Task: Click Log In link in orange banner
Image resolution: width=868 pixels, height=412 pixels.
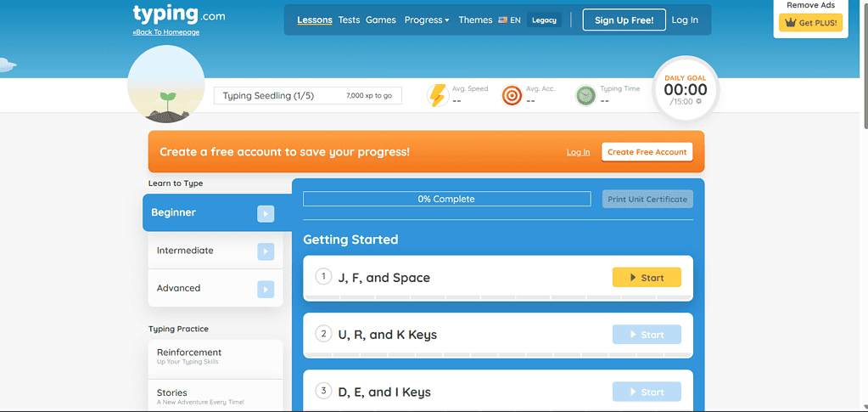Action: coord(579,152)
